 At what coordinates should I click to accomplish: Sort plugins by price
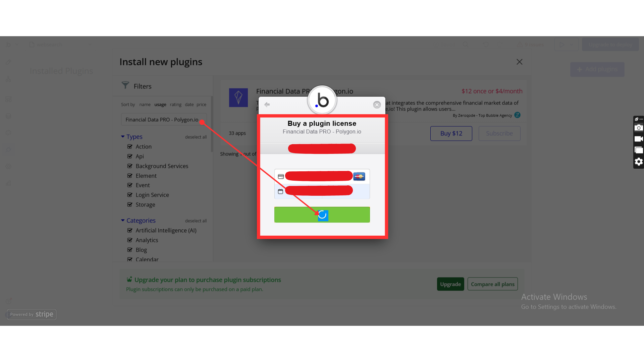point(201,105)
